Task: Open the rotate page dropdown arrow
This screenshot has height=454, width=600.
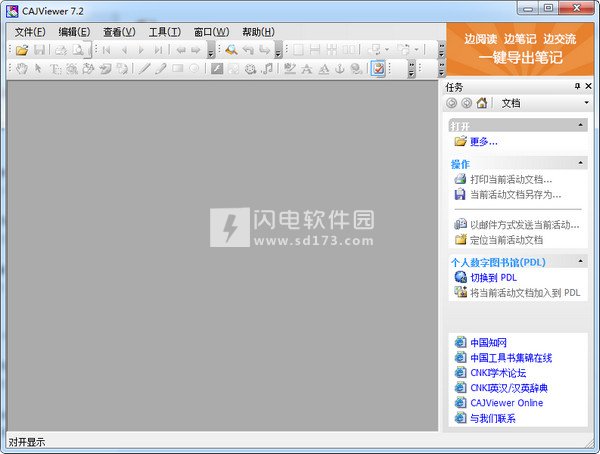Action: tap(416, 50)
